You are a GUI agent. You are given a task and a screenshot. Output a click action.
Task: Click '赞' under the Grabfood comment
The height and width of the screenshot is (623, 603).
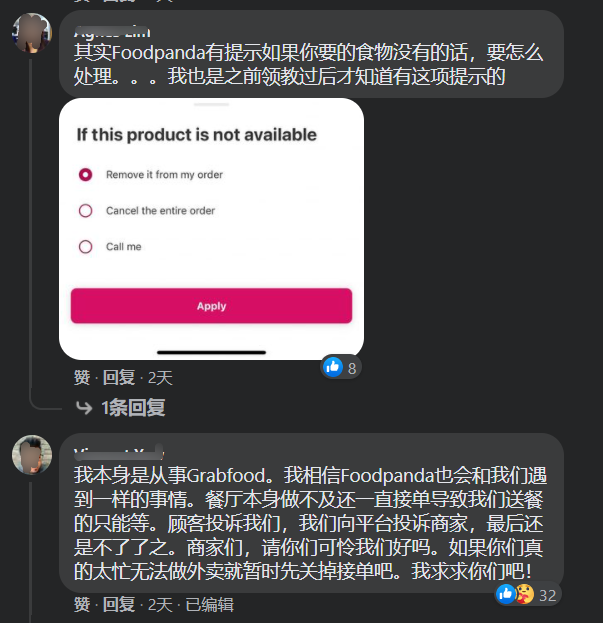pos(82,605)
